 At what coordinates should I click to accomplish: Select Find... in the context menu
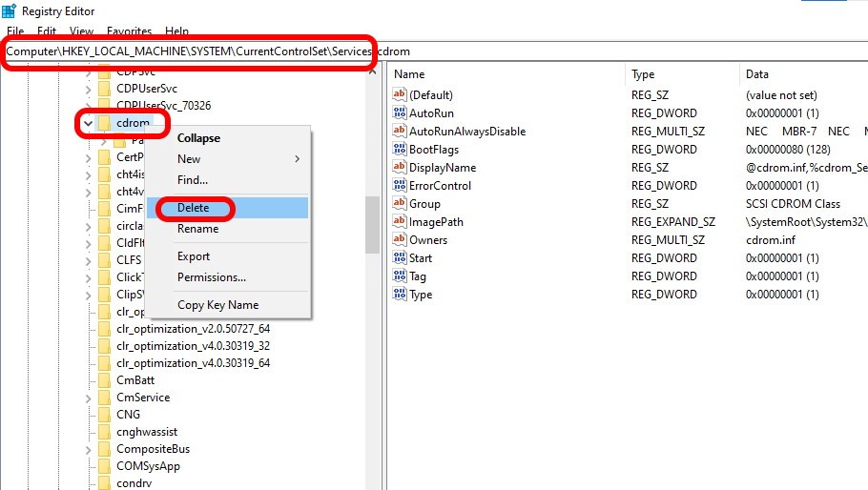228,180
